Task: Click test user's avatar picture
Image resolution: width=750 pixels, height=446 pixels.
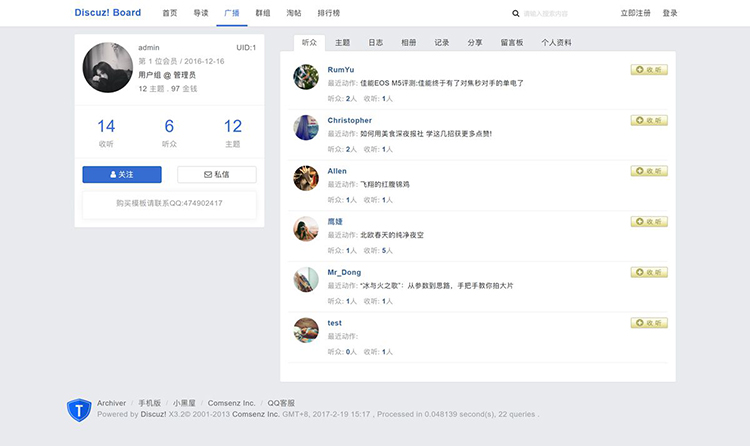Action: pos(306,330)
